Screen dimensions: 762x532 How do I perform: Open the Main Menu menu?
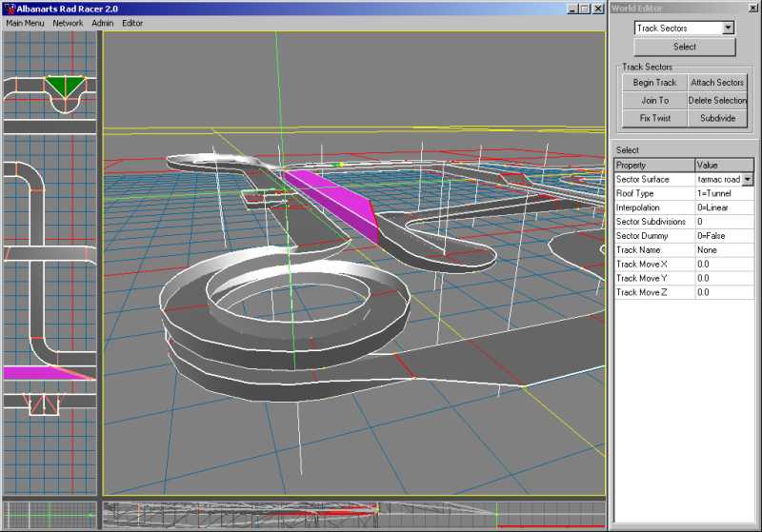coord(25,23)
